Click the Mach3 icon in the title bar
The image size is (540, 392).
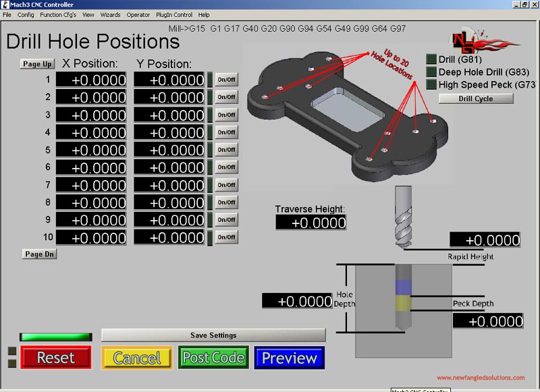(5, 5)
